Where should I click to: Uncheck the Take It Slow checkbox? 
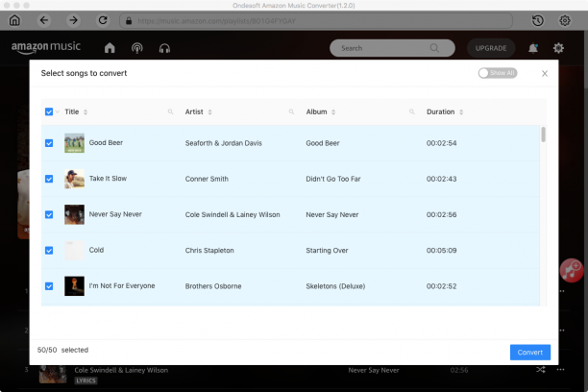[x=49, y=179]
